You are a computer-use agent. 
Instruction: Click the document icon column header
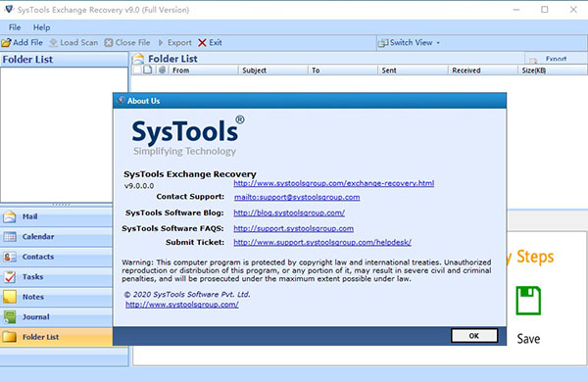(x=148, y=70)
